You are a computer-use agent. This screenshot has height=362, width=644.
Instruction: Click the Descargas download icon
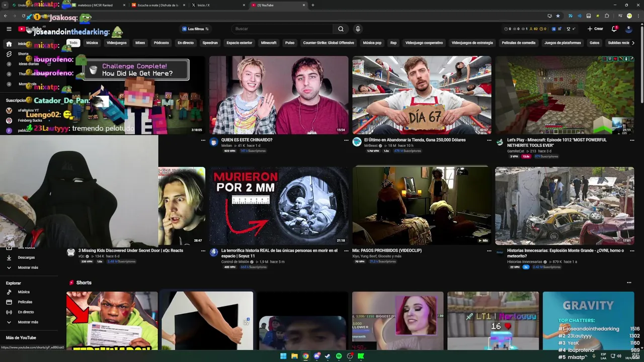click(x=9, y=257)
